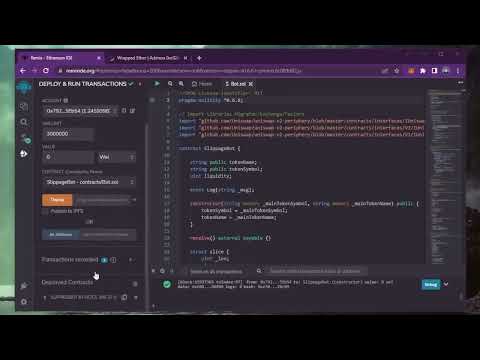This screenshot has width=480, height=360.
Task: Click the pragma solidity code line
Action: coord(211,100)
